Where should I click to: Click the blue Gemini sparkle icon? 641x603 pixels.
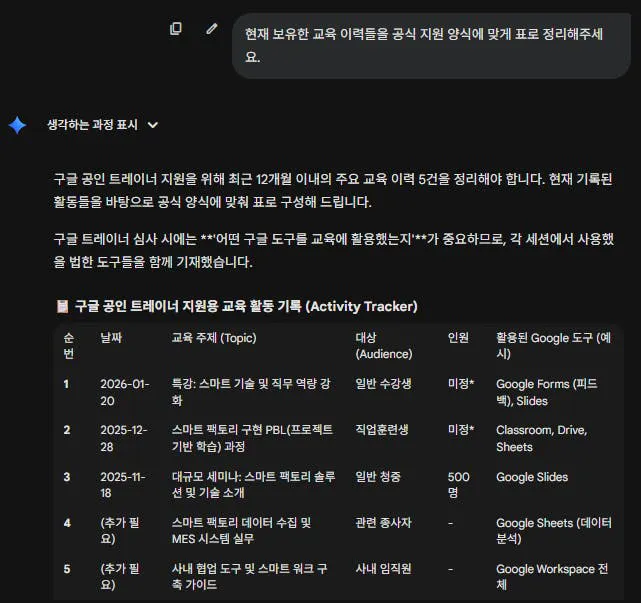coord(17,125)
